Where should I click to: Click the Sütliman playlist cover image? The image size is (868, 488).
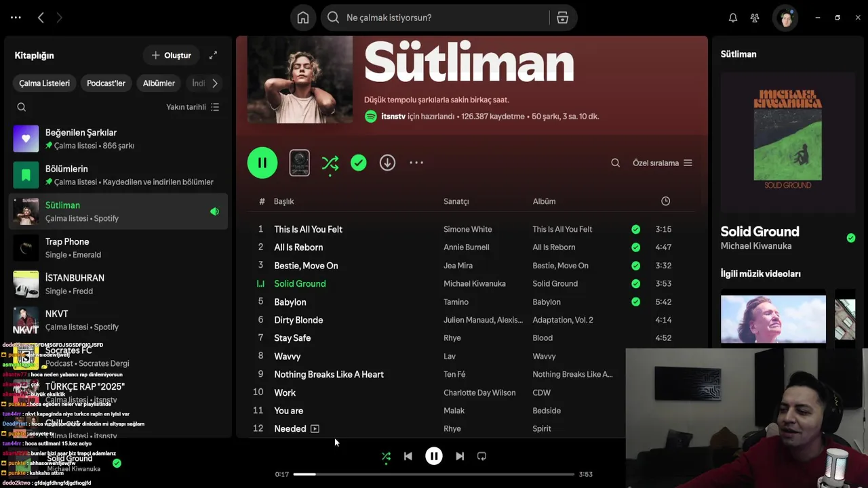pyautogui.click(x=300, y=80)
